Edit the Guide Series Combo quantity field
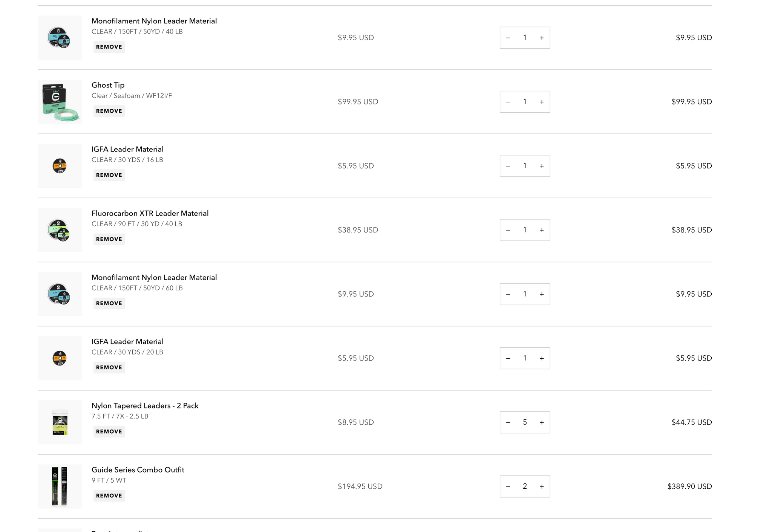This screenshot has width=772, height=532. [525, 486]
